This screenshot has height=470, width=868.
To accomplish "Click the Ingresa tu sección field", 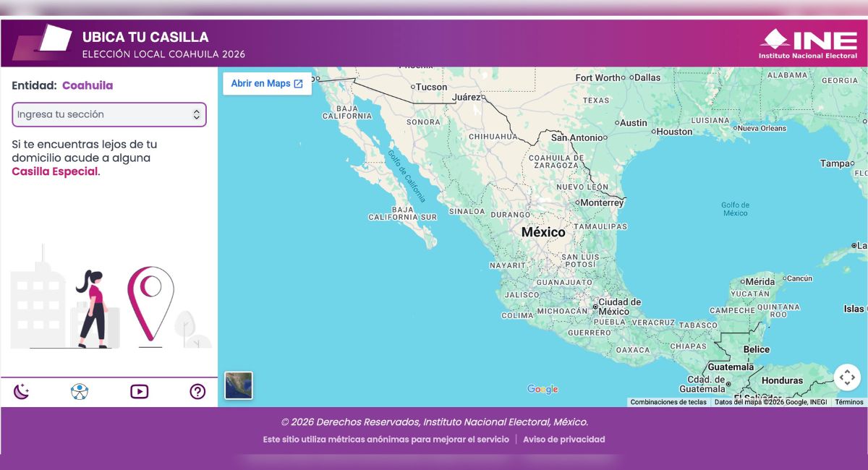I will pos(109,114).
